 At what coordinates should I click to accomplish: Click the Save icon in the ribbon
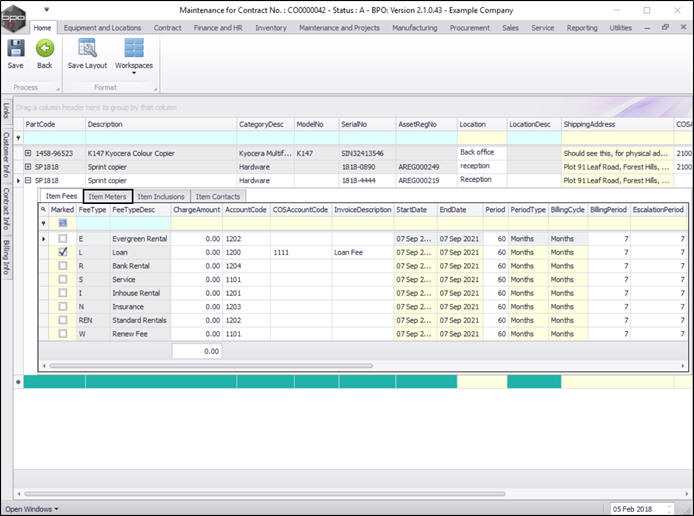click(15, 49)
